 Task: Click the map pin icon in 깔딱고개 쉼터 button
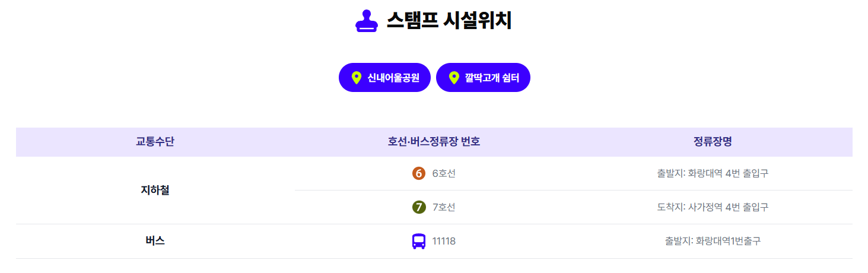pyautogui.click(x=454, y=78)
